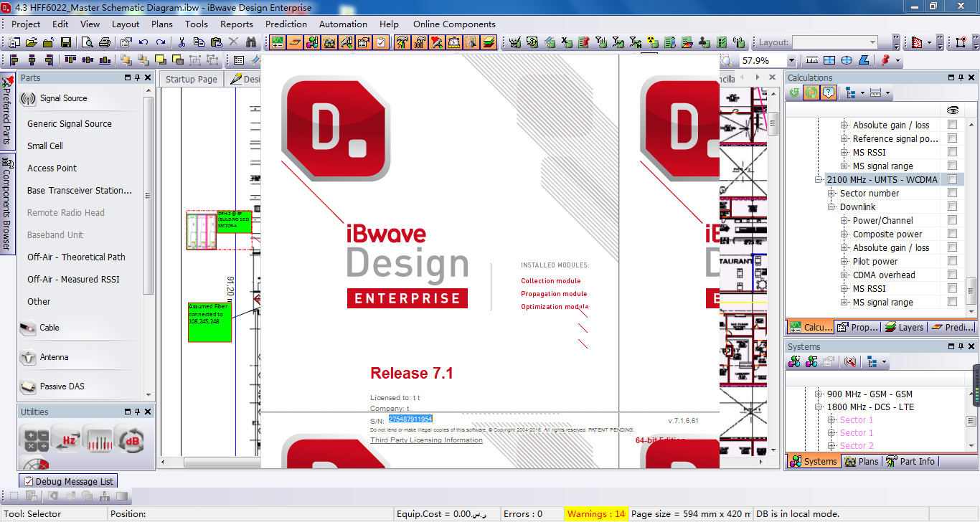Check the Composite power output box
The width and height of the screenshot is (980, 522).
952,234
